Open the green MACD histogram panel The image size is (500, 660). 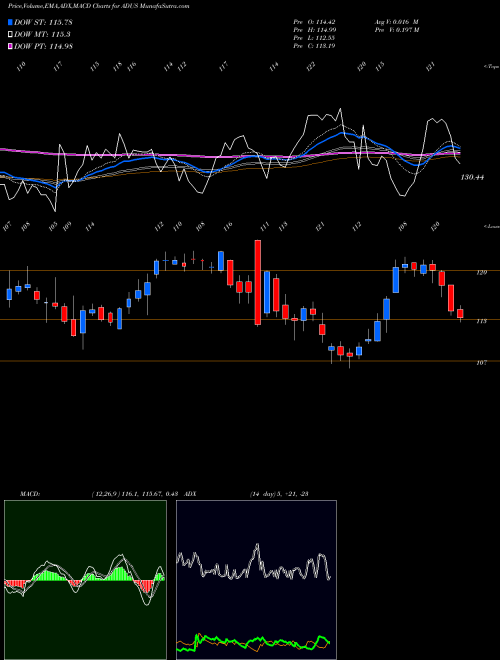pos(85,580)
